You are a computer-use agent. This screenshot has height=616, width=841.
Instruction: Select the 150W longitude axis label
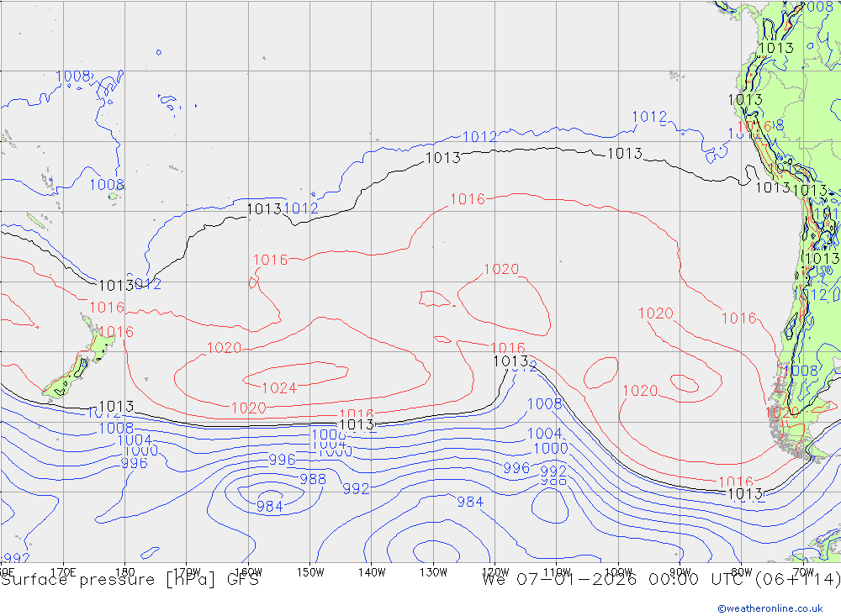click(310, 572)
